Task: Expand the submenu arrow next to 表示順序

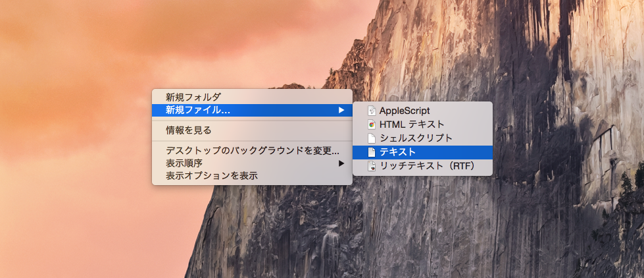Action: tap(341, 163)
